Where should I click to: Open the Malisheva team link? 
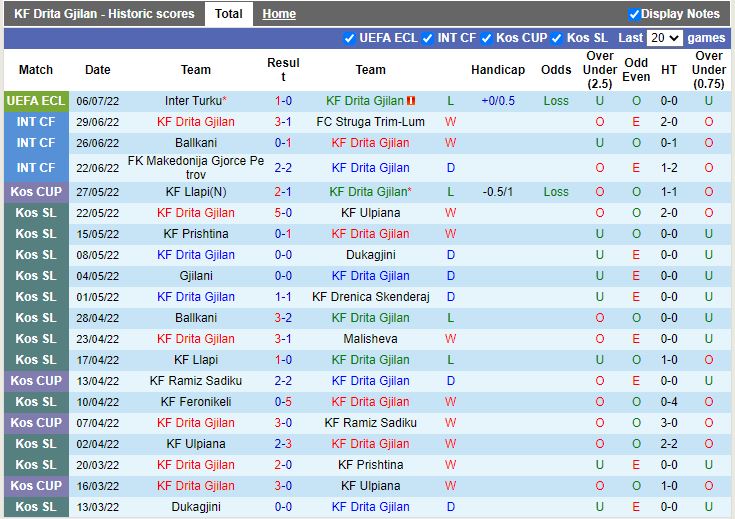pos(370,339)
